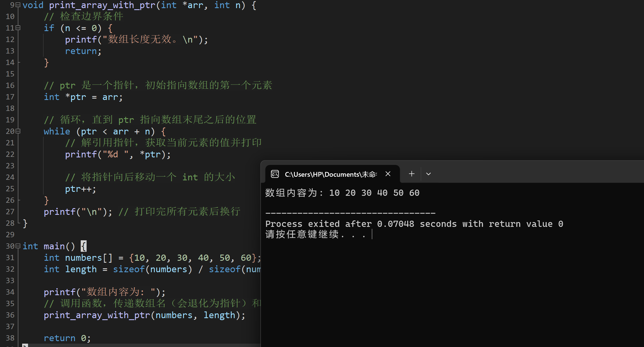Click the return 0 statement on line 38
Viewport: 644px width, 347px height.
67,338
